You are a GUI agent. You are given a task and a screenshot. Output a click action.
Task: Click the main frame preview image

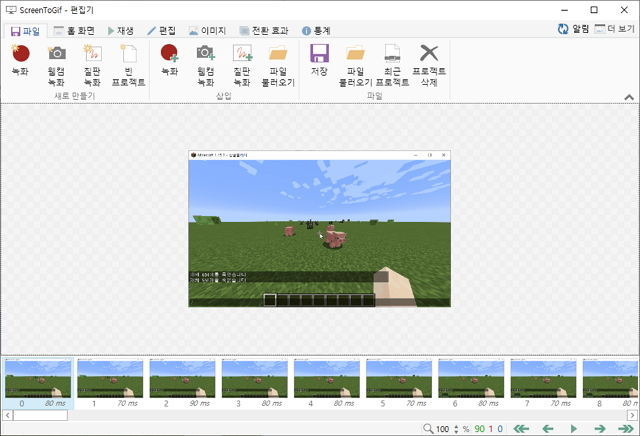(320, 229)
